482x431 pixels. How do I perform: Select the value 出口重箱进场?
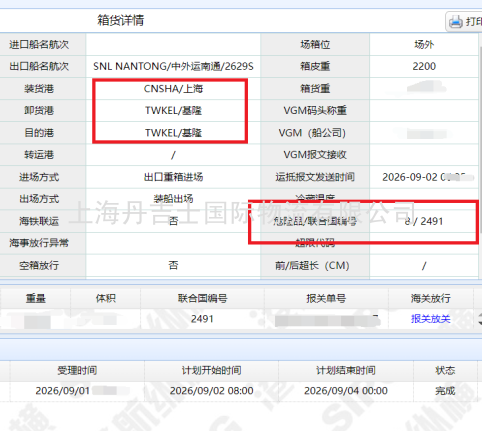tap(173, 177)
